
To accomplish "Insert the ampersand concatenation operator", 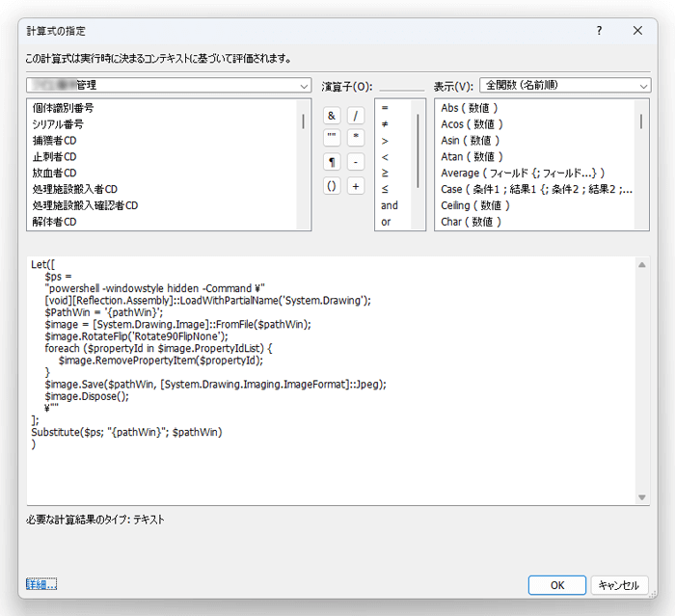I will (x=332, y=116).
